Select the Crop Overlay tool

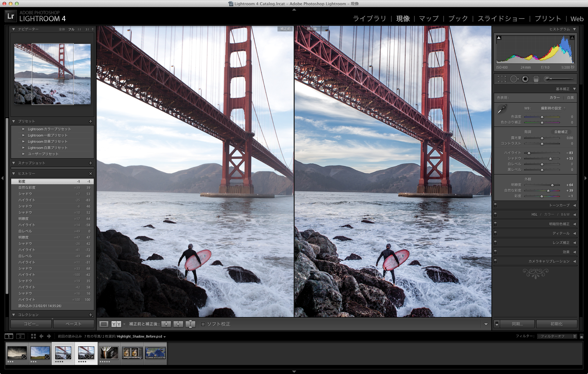tap(502, 79)
